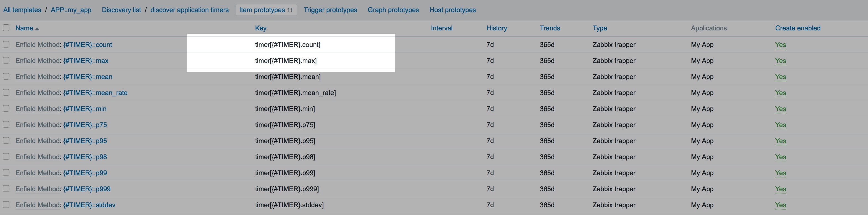
Task: Open discover application timers rule
Action: [x=189, y=10]
